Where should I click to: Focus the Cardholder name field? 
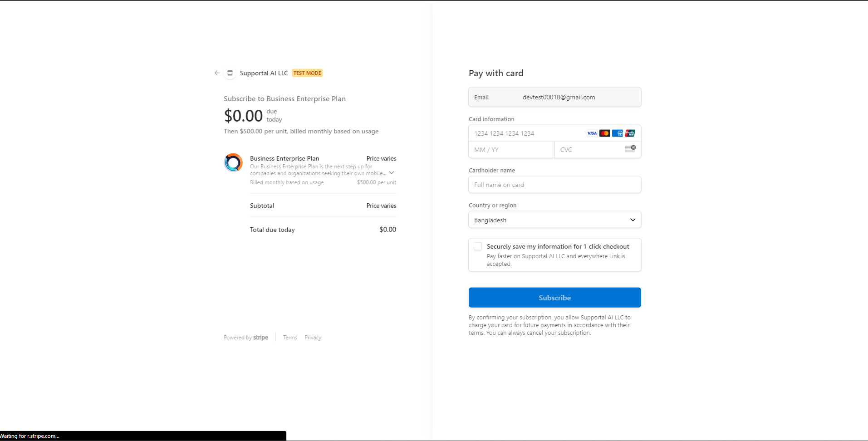coord(554,185)
